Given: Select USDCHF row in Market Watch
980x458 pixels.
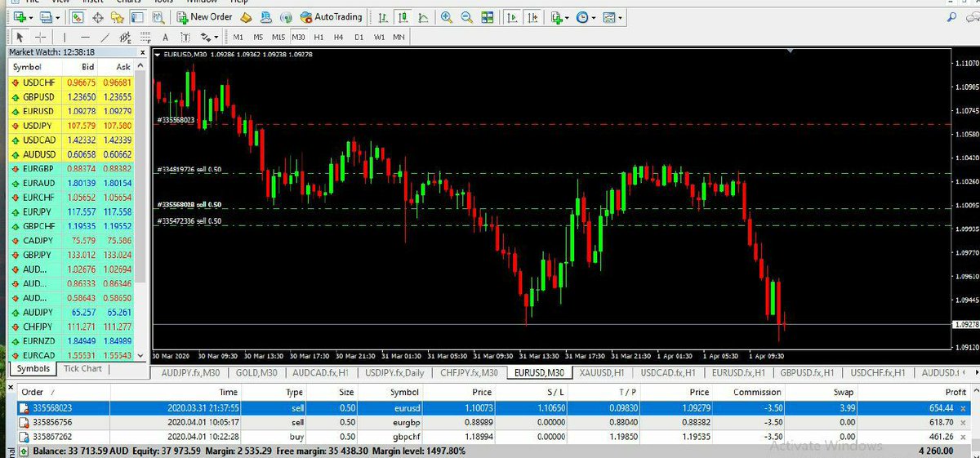Looking at the screenshot, I should (70, 82).
